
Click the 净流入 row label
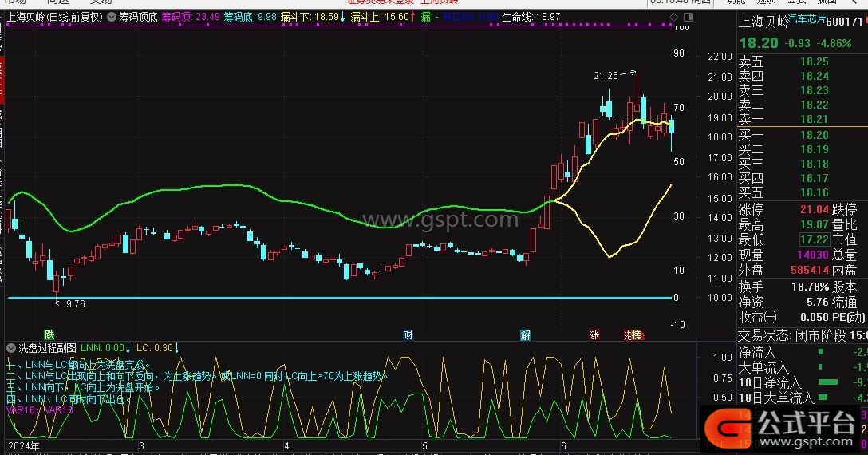pyautogui.click(x=758, y=353)
